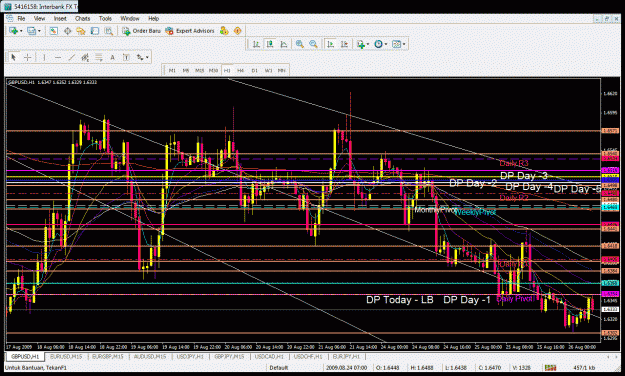Image resolution: width=625 pixels, height=376 pixels.
Task: Select the M5 timeframe
Action: [x=186, y=71]
